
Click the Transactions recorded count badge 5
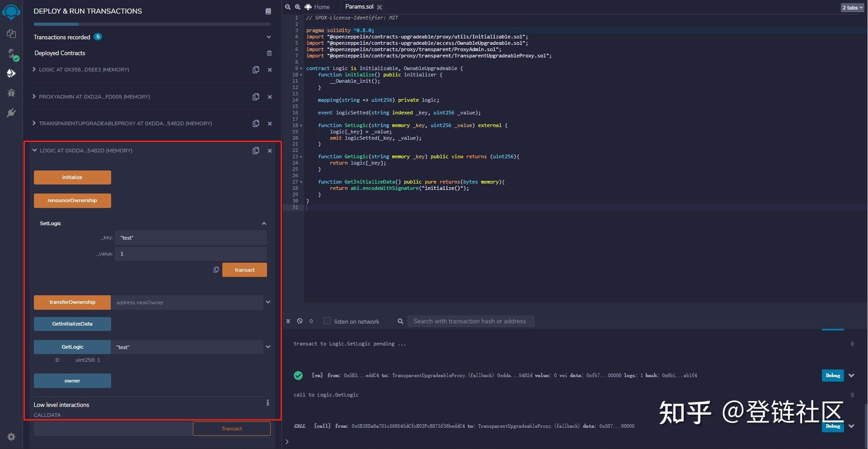point(98,37)
